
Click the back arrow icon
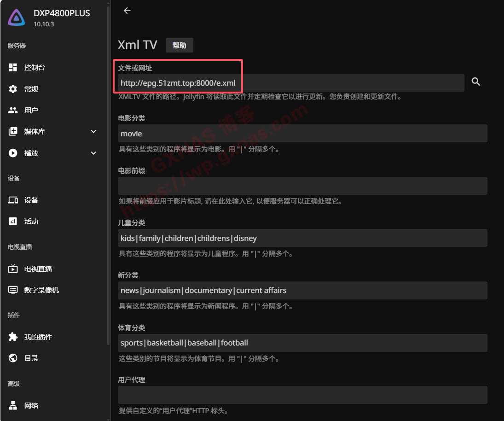click(127, 11)
